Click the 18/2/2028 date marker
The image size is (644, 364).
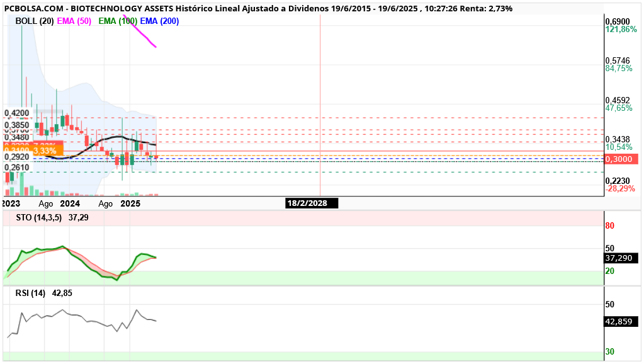click(312, 203)
